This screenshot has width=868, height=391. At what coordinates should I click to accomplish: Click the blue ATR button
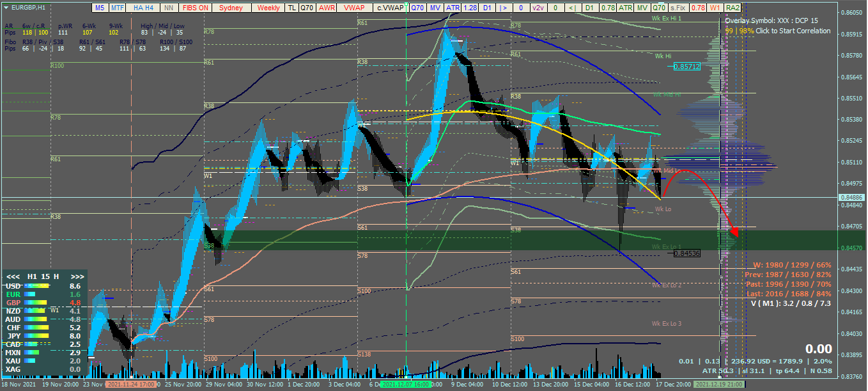(453, 8)
